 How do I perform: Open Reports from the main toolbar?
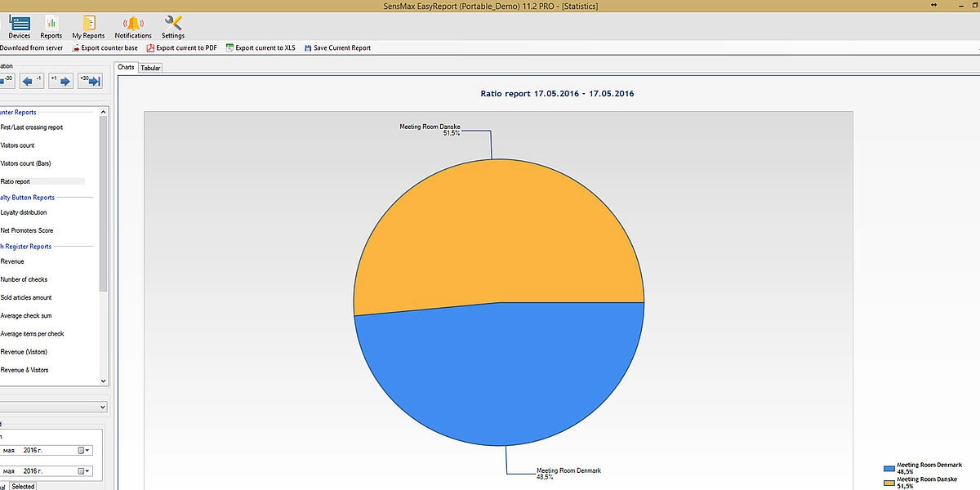coord(51,27)
